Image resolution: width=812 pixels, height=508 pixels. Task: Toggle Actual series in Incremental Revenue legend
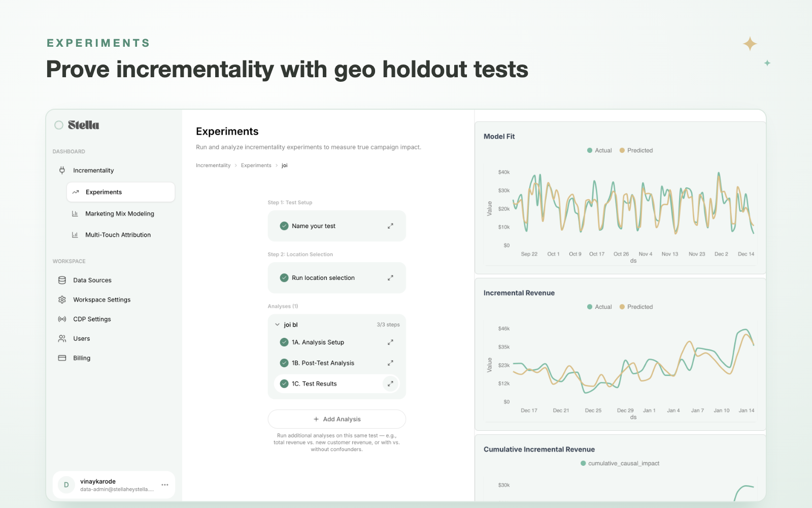pyautogui.click(x=599, y=307)
